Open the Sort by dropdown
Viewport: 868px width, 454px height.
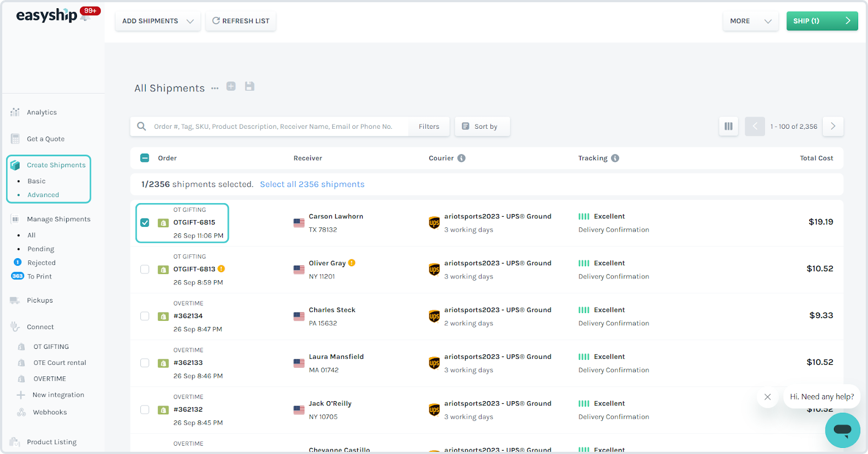[x=482, y=127]
